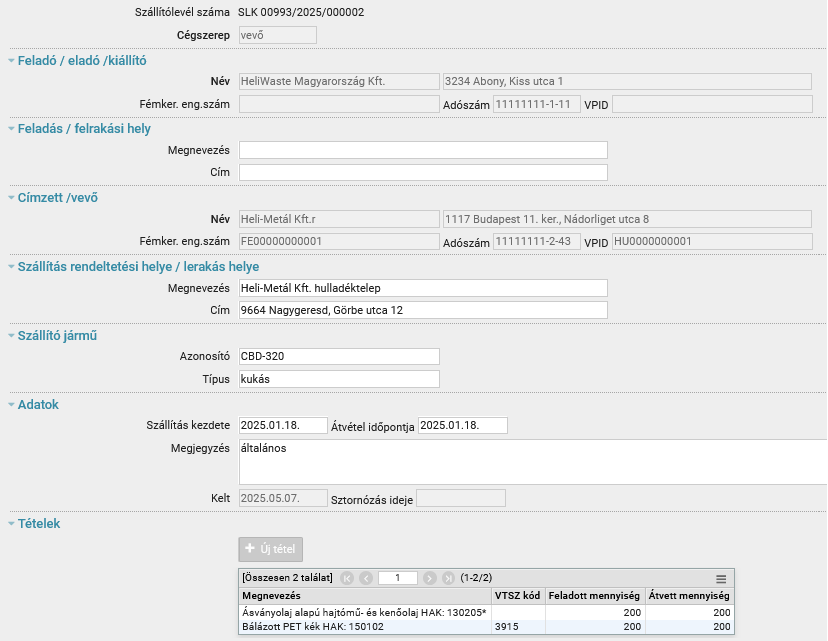Click the empty Sztornózás ideje field

click(460, 498)
